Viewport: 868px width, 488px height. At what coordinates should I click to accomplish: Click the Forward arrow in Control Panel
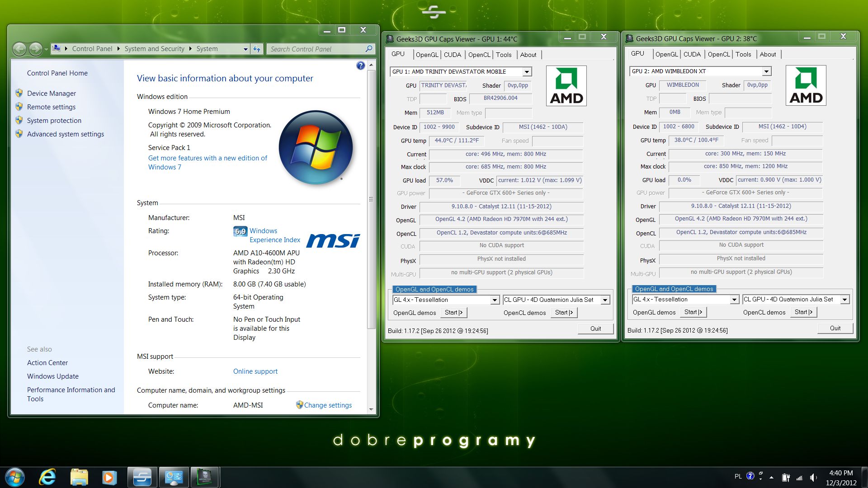pos(36,49)
